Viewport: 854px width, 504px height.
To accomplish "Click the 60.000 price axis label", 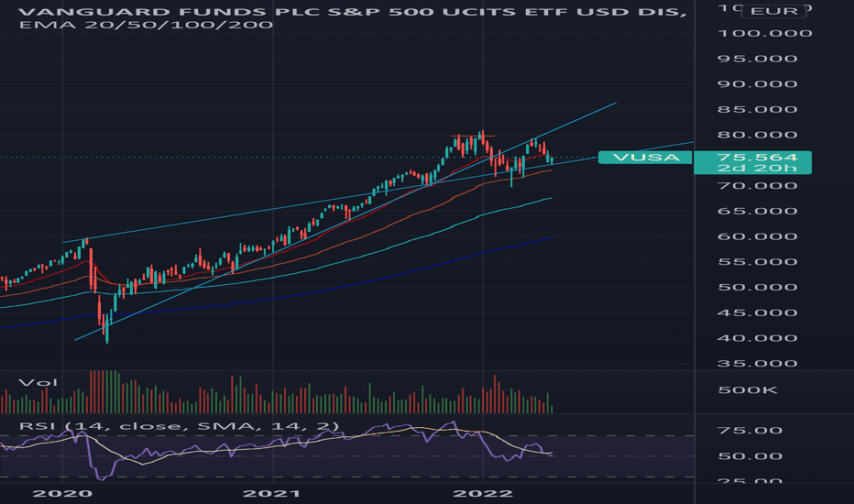I will (757, 236).
